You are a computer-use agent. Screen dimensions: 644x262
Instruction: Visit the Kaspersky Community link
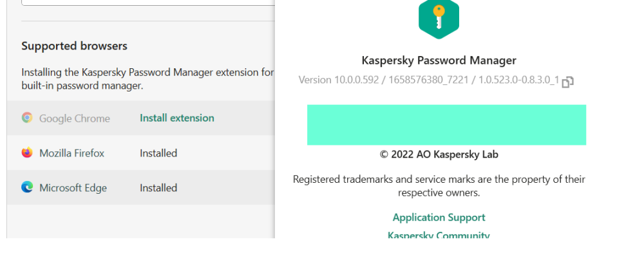pos(439,235)
